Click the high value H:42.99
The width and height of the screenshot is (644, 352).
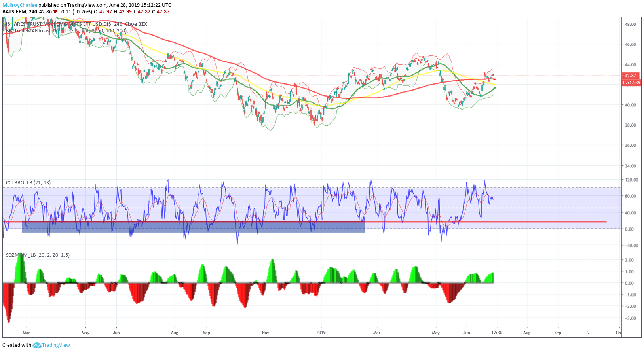(x=122, y=12)
